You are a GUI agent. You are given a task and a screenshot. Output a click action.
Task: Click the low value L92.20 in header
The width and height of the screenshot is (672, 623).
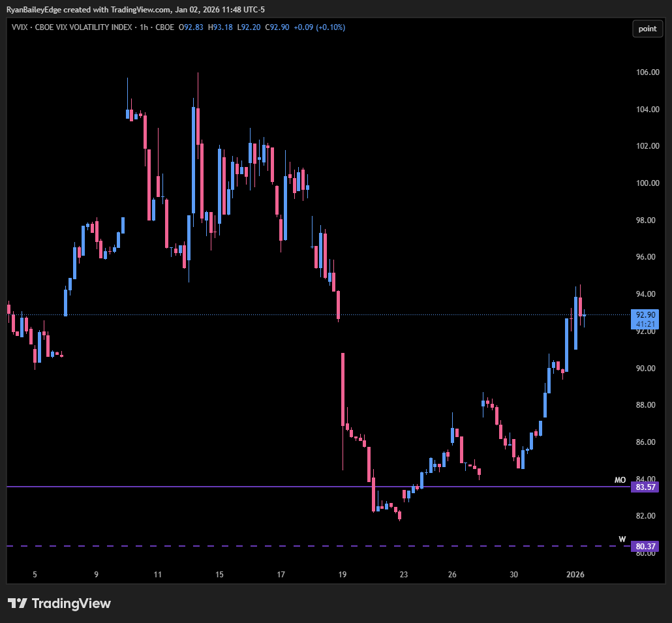pos(249,27)
